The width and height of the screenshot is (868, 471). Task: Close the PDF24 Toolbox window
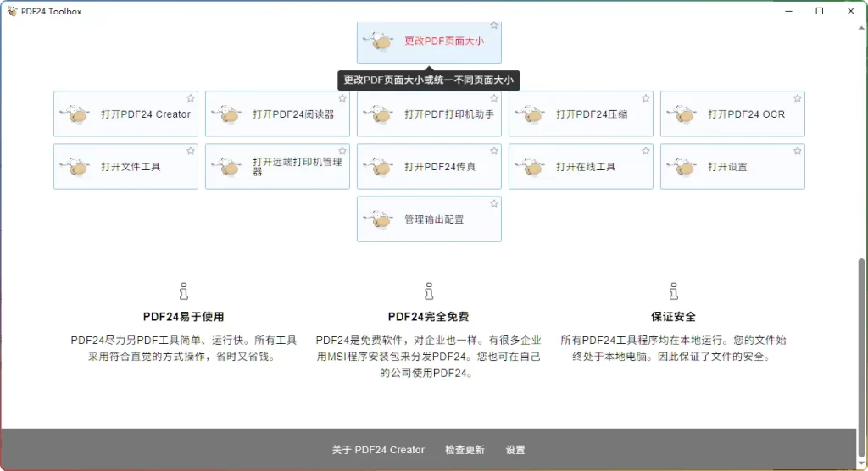pyautogui.click(x=851, y=11)
